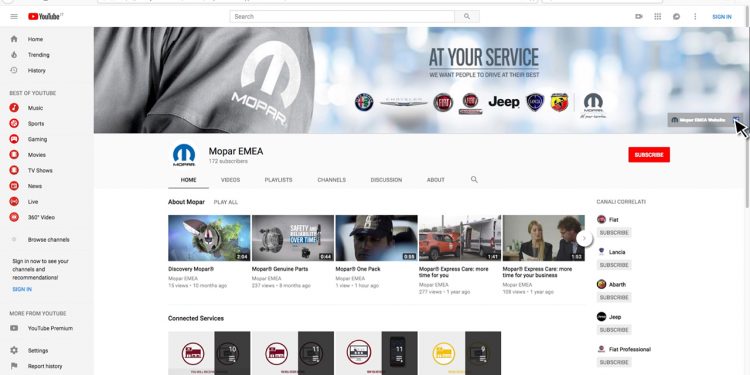Click the sidebar SIGN IN link

coord(22,289)
